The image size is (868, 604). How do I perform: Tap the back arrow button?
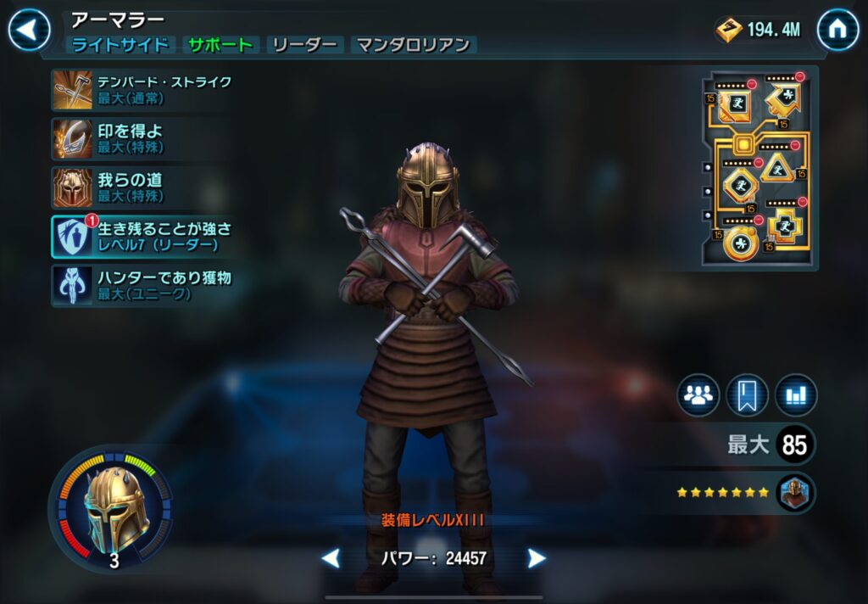[x=29, y=29]
